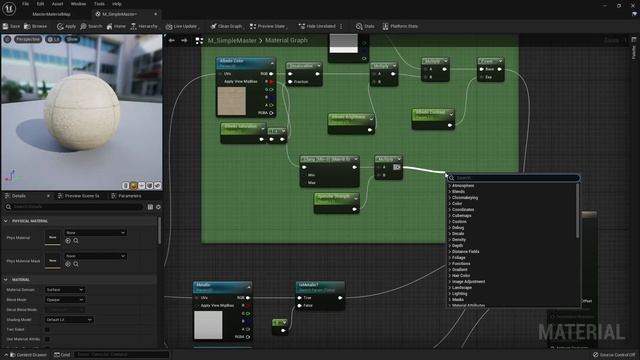Open the Details panel settings gear
This screenshot has width=640, height=360.
158,207
